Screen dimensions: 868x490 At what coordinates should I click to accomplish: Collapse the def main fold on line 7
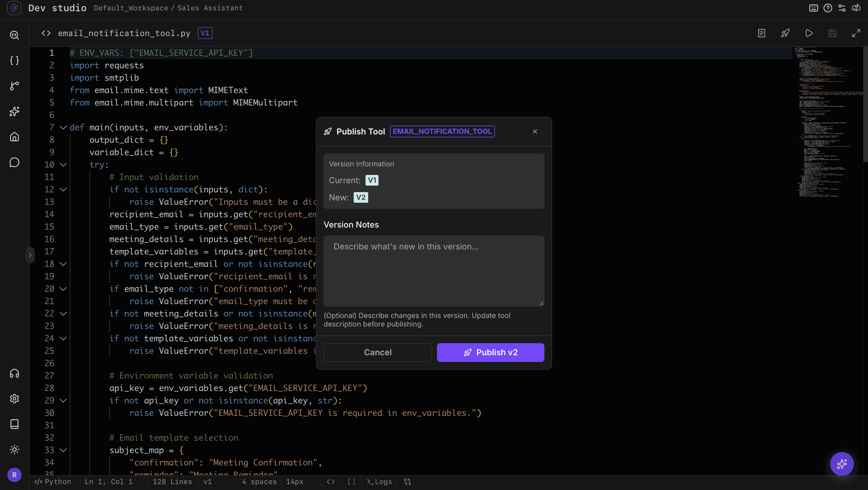63,127
